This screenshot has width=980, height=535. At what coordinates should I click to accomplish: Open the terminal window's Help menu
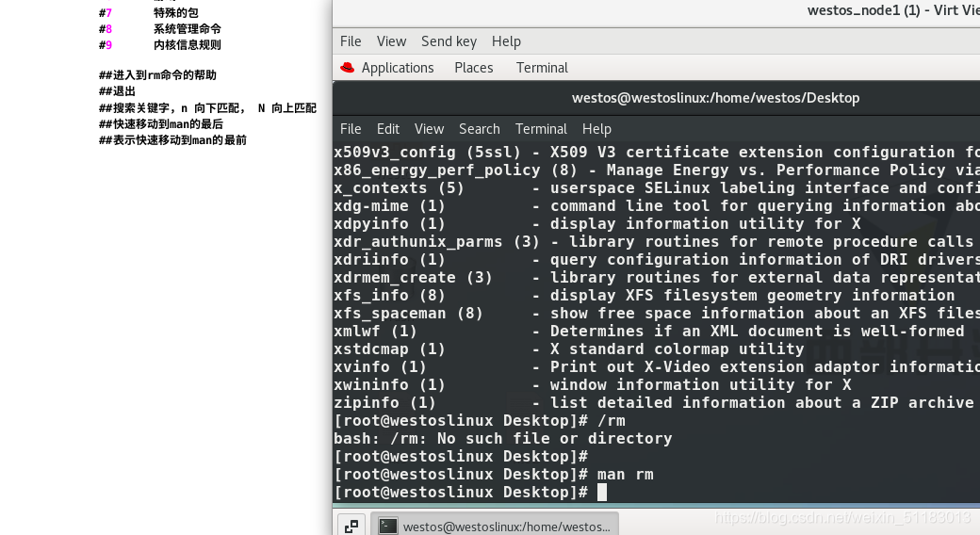596,129
